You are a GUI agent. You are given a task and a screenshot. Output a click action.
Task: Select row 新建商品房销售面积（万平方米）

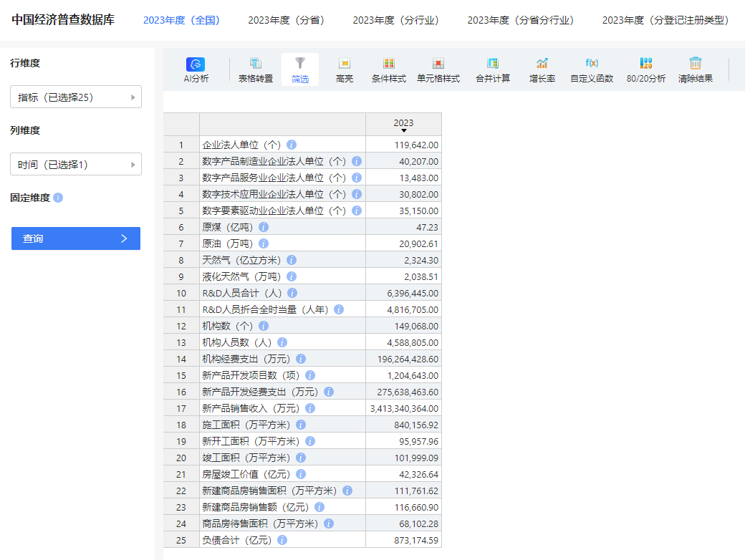coord(302,490)
